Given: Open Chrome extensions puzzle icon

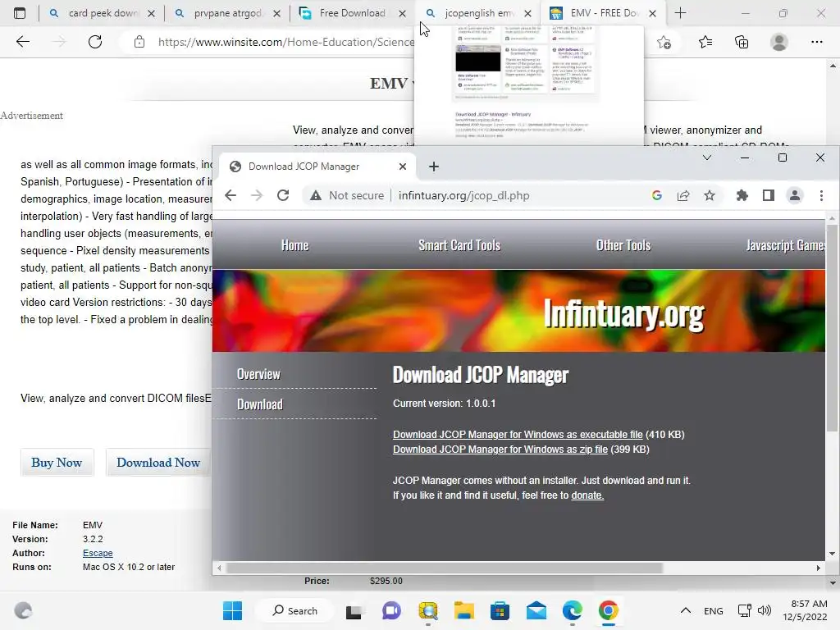Looking at the screenshot, I should tap(742, 195).
